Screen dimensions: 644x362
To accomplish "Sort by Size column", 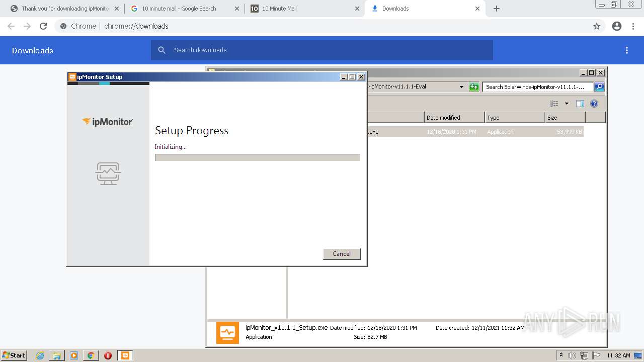I will (x=565, y=118).
